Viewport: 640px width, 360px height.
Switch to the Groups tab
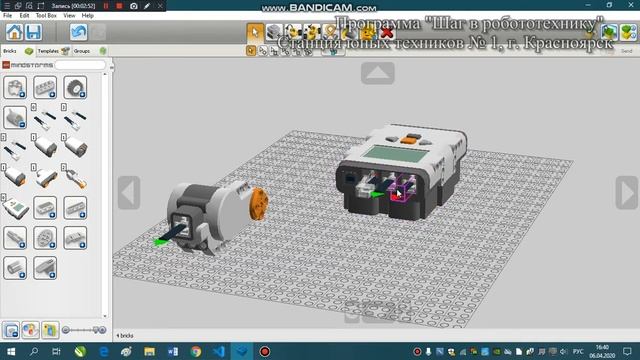tap(89, 51)
